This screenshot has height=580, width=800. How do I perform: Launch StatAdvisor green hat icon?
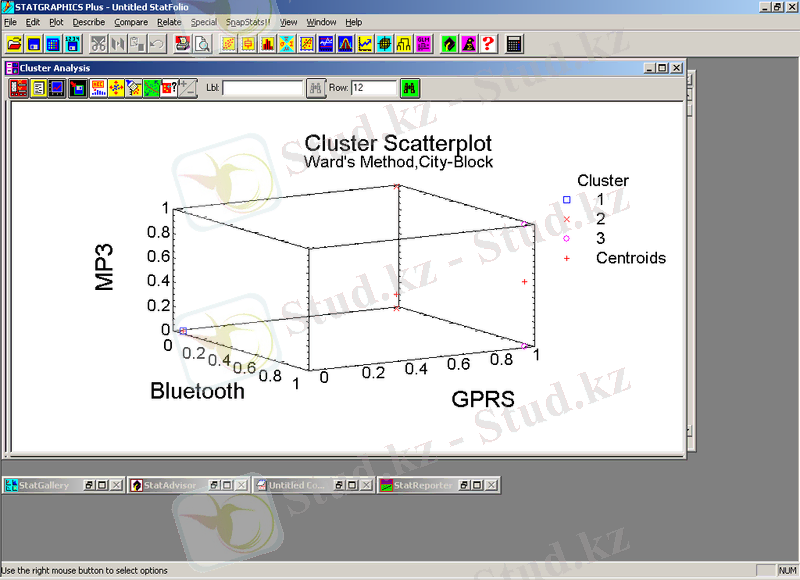tap(448, 44)
